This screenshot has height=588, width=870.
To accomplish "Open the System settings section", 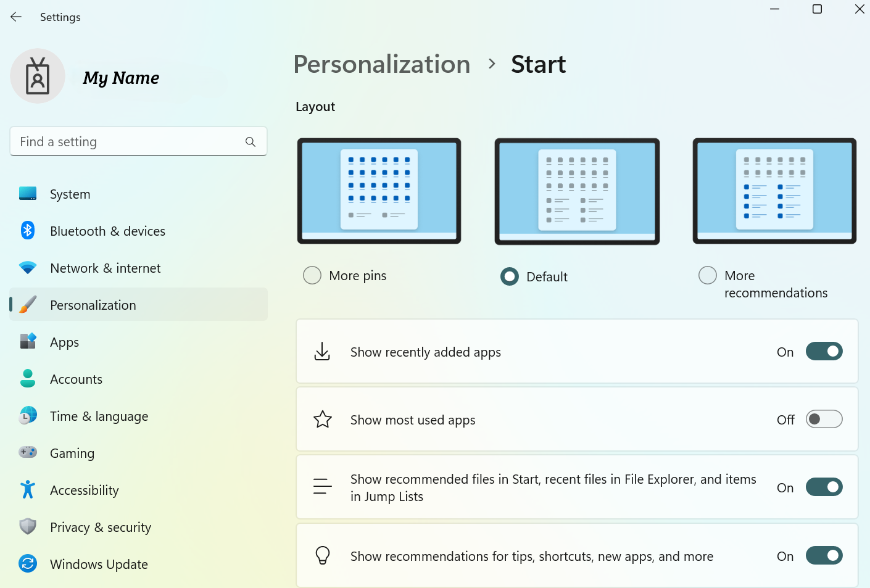I will pos(70,194).
